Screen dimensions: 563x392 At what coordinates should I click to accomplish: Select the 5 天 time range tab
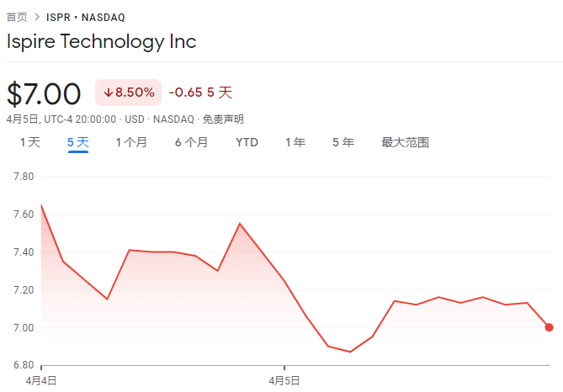coord(78,142)
